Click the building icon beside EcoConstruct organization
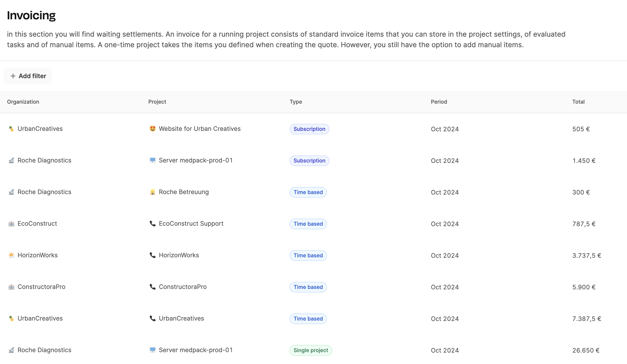The width and height of the screenshot is (627, 364). (11, 224)
